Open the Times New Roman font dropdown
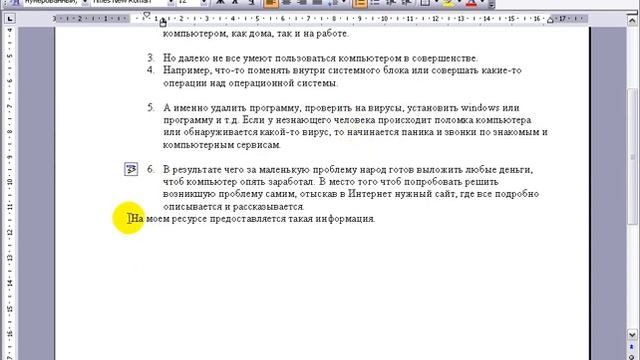The image size is (640, 360). [171, 2]
